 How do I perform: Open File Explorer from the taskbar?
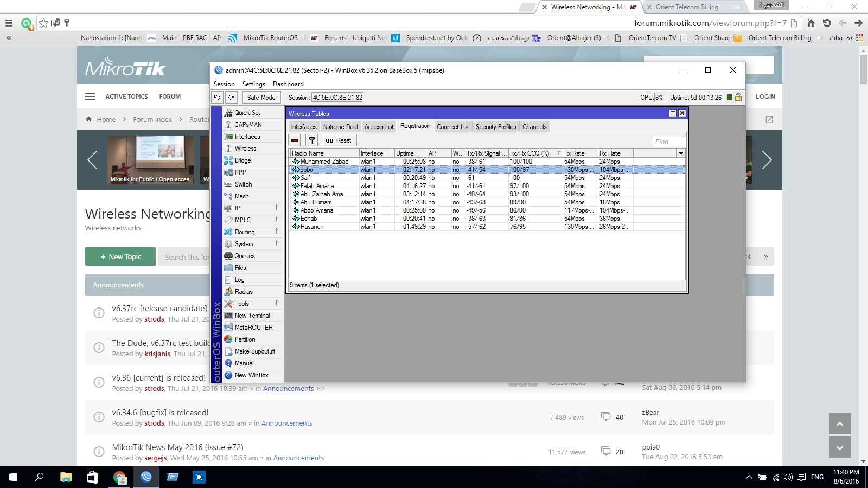coord(66,477)
